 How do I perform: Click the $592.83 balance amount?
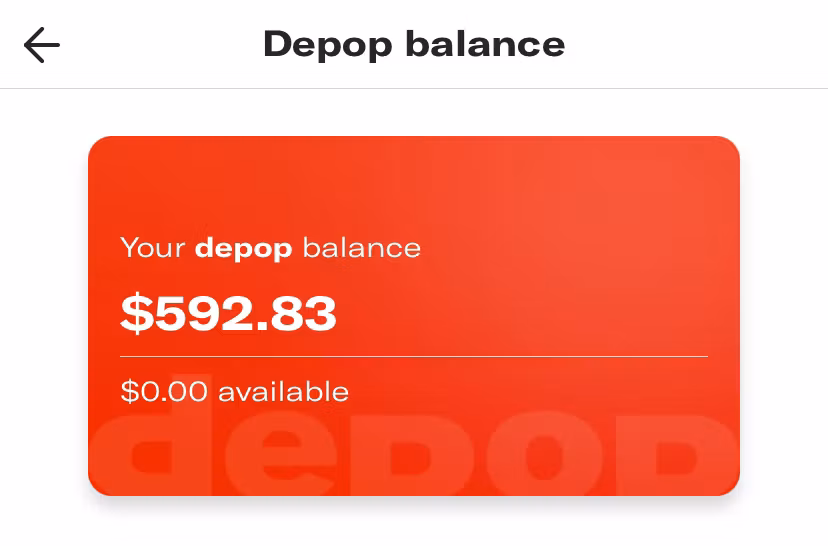228,313
